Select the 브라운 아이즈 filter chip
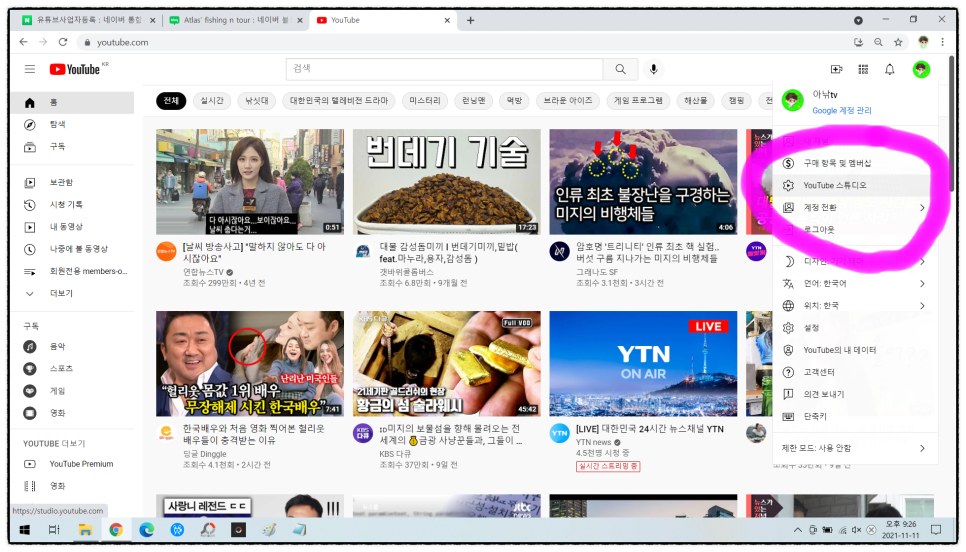The image size is (966, 552). click(568, 100)
